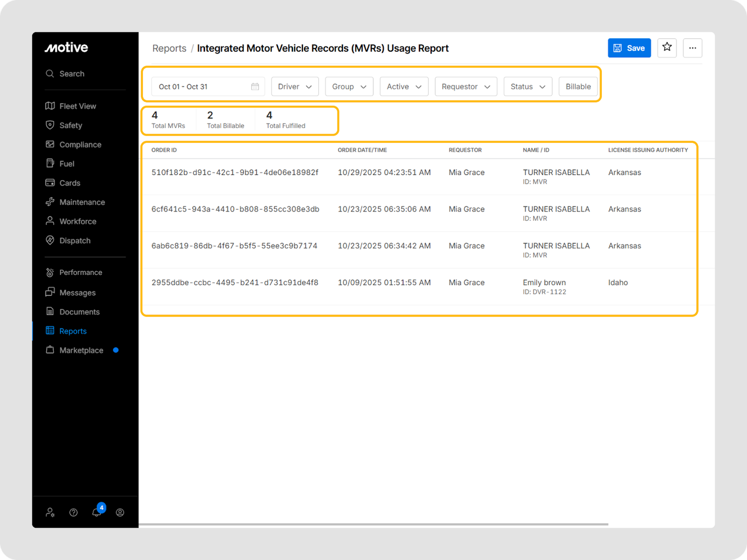
Task: Open the three-dots more options menu
Action: tap(692, 48)
